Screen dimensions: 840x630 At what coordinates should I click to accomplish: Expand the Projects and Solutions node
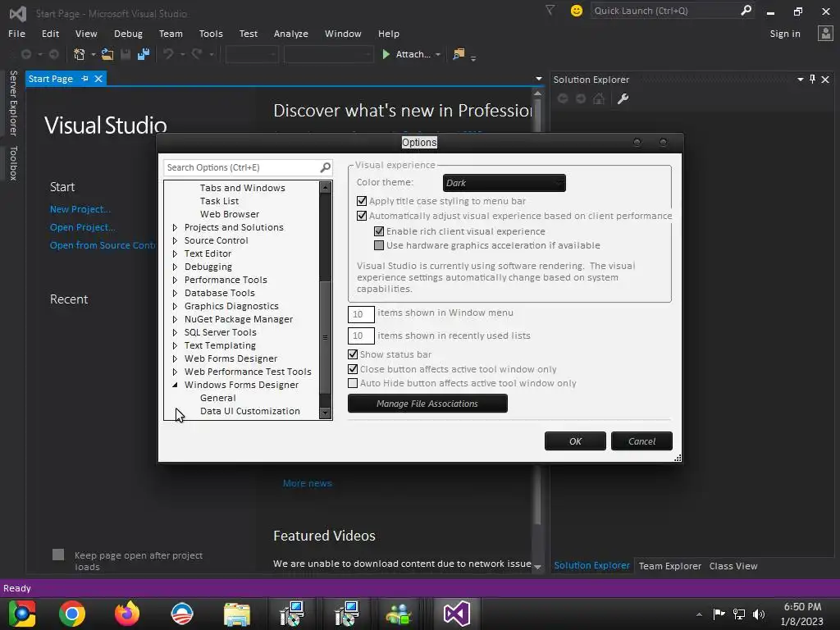(175, 228)
